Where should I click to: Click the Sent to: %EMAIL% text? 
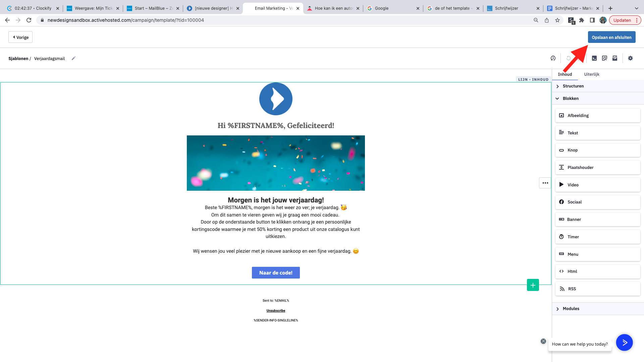click(276, 301)
